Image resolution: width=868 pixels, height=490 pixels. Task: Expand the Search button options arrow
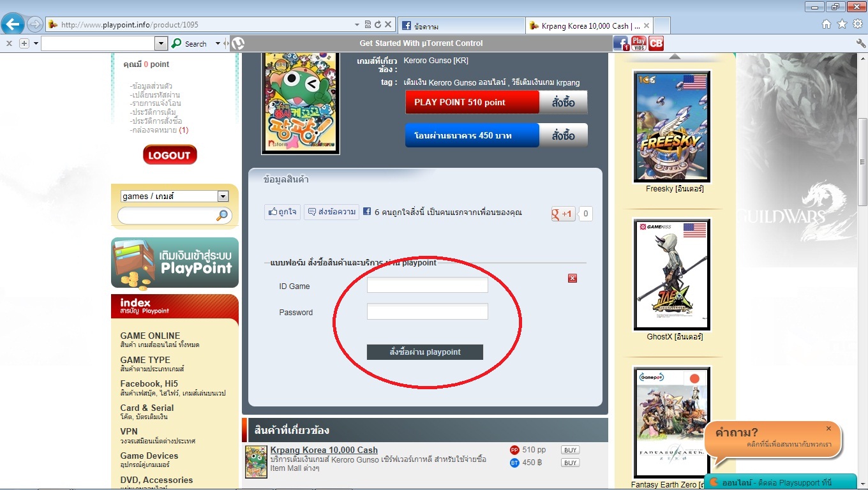[218, 43]
